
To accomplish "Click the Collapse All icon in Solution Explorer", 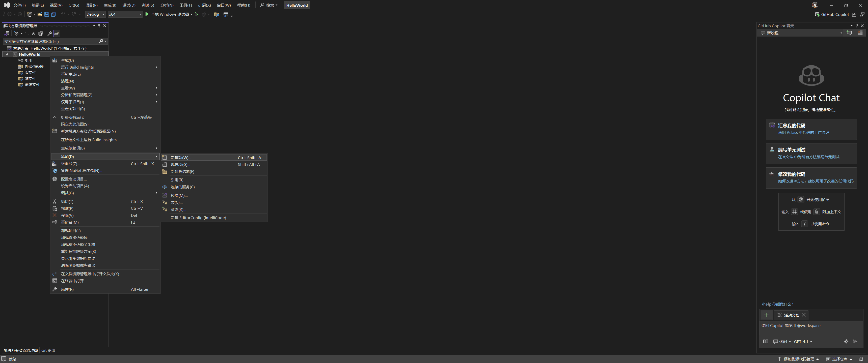I will coord(33,33).
